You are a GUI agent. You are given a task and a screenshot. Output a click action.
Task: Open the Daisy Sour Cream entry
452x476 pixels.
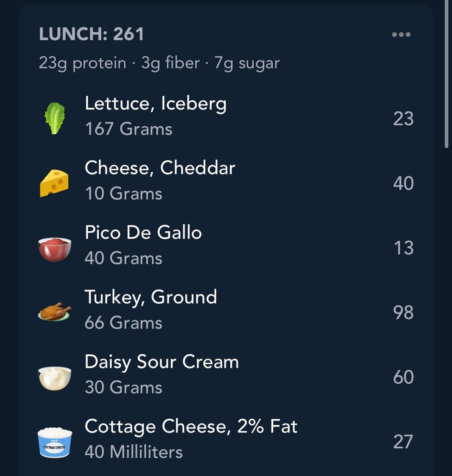pos(162,362)
